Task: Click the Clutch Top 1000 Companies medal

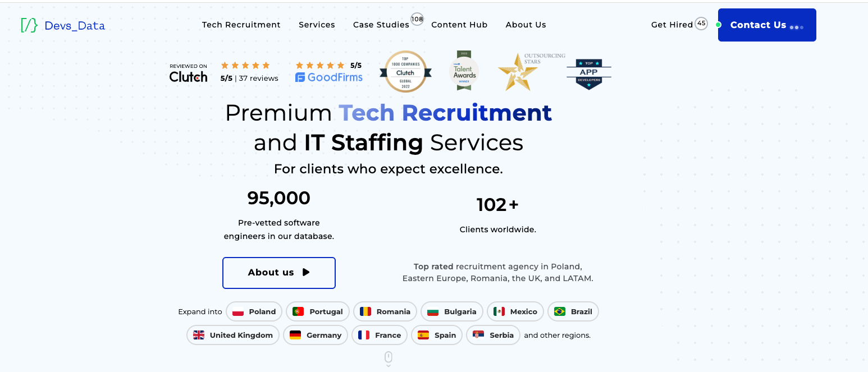Action: (405, 72)
